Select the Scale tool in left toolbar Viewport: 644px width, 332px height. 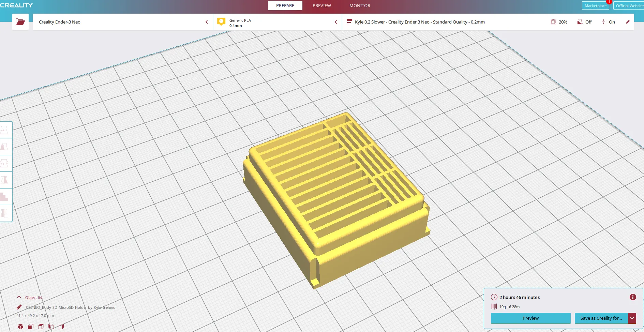click(5, 147)
